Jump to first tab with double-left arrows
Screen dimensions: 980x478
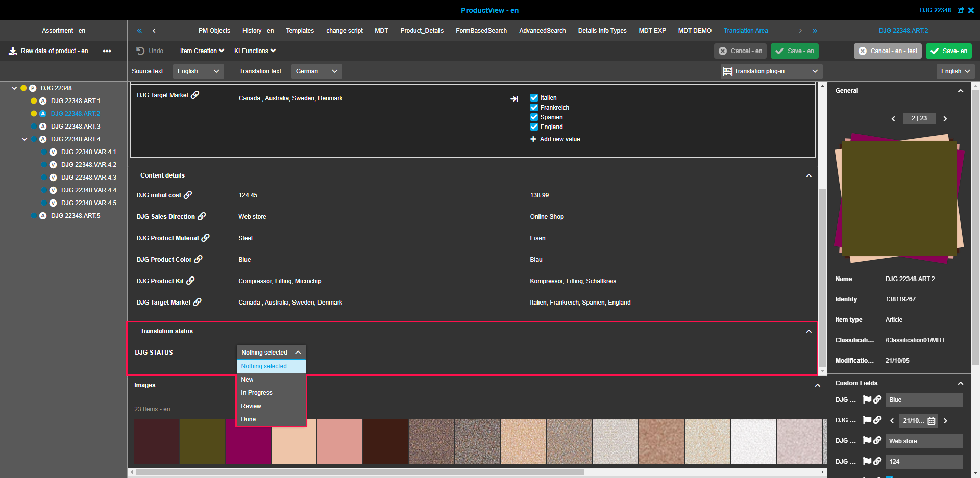(139, 31)
